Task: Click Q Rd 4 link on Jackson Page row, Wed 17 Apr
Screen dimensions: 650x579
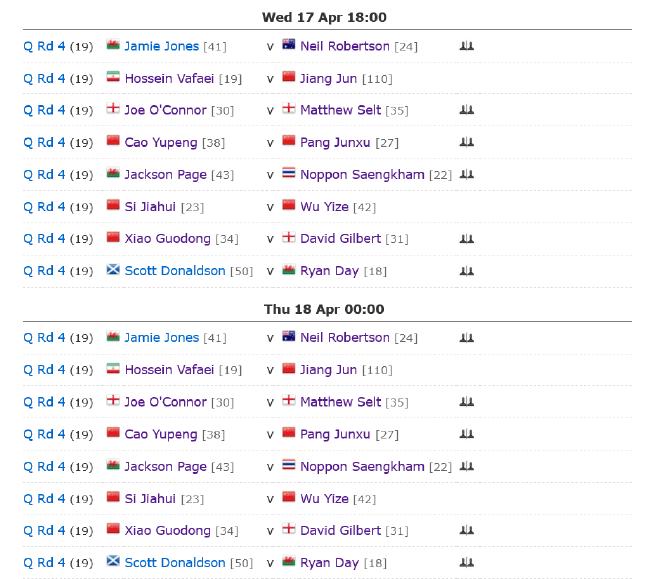Action: click(x=44, y=174)
